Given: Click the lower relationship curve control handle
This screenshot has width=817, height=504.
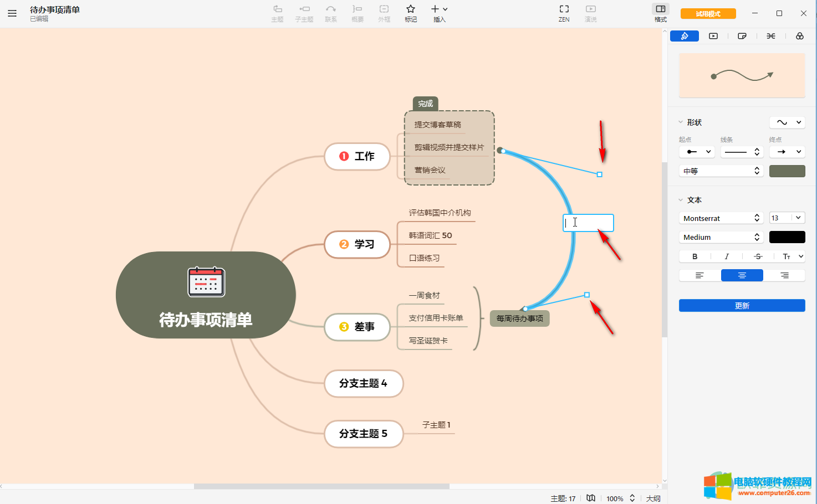Looking at the screenshot, I should tap(587, 295).
